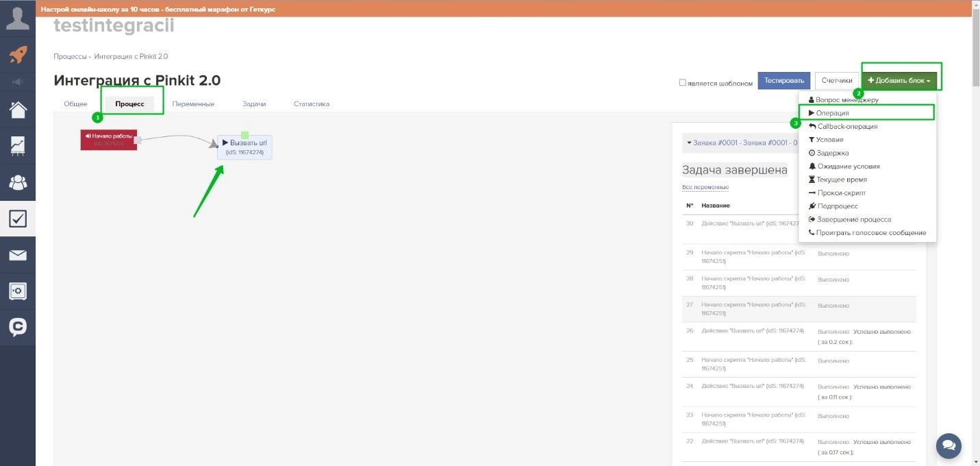Viewport: 980px width, 466px height.
Task: Select the checkmark tasks sidebar icon
Action: pyautogui.click(x=18, y=219)
